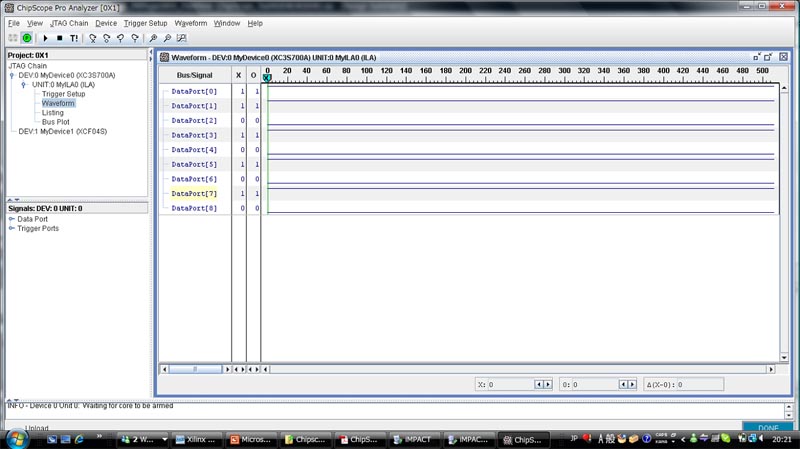
Task: Click the Waveform window maximize button
Action: click(768, 57)
